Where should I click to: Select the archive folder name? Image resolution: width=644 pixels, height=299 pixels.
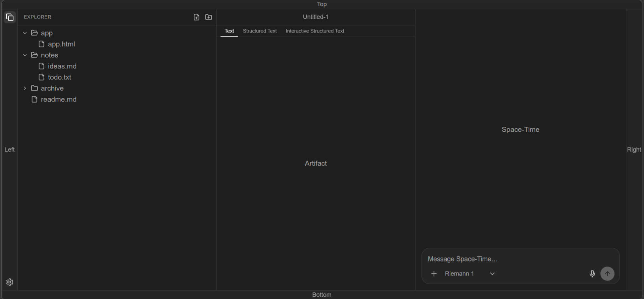[52, 88]
